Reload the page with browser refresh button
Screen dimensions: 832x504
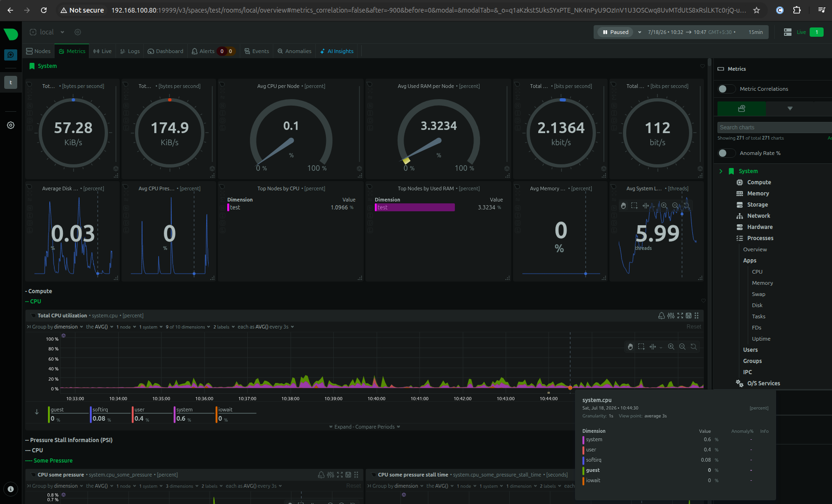click(x=43, y=10)
